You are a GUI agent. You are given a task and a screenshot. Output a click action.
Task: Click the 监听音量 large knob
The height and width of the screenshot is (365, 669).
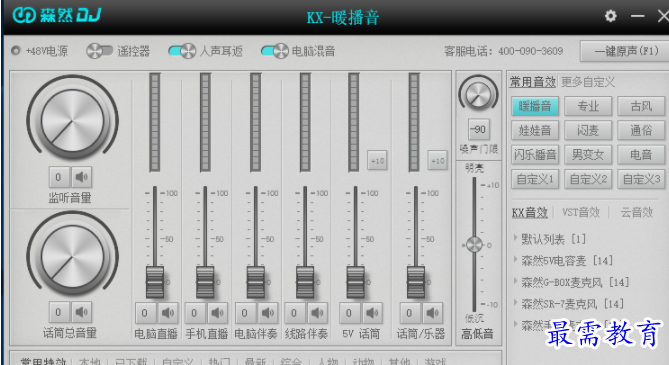(72, 121)
